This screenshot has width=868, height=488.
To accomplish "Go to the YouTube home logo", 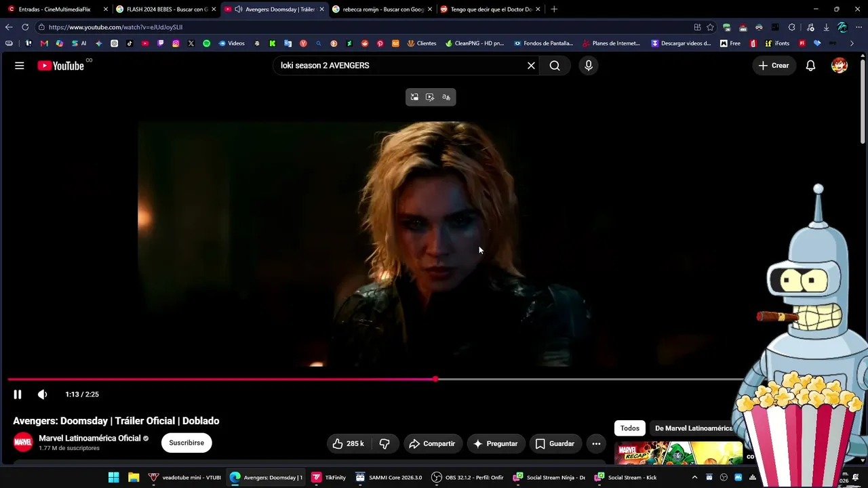I will pos(60,66).
